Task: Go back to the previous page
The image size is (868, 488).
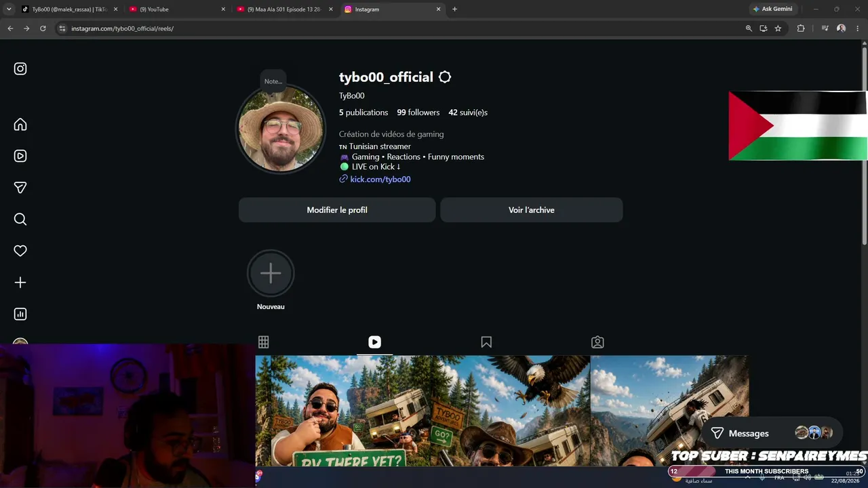Action: click(10, 28)
